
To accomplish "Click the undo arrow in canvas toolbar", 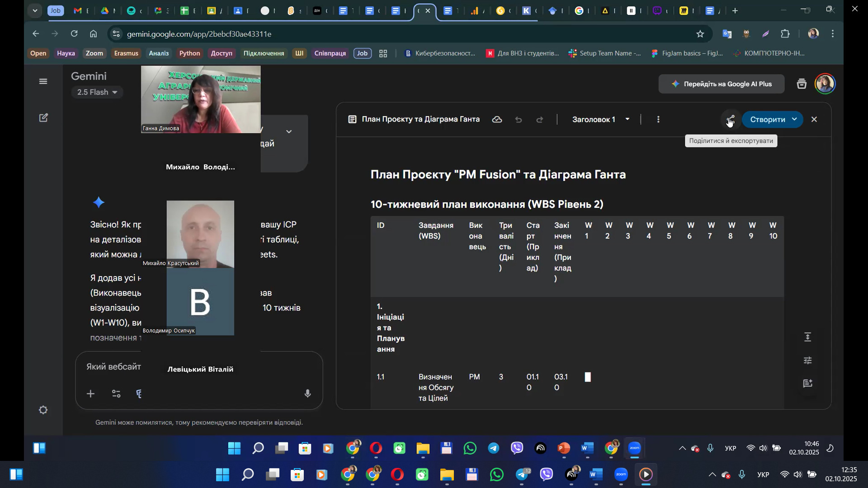I will tap(519, 120).
